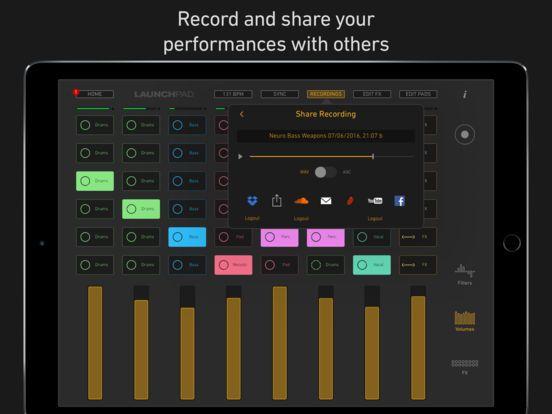Image resolution: width=552 pixels, height=414 pixels.
Task: Share the recording to YouTube
Action: 375,201
